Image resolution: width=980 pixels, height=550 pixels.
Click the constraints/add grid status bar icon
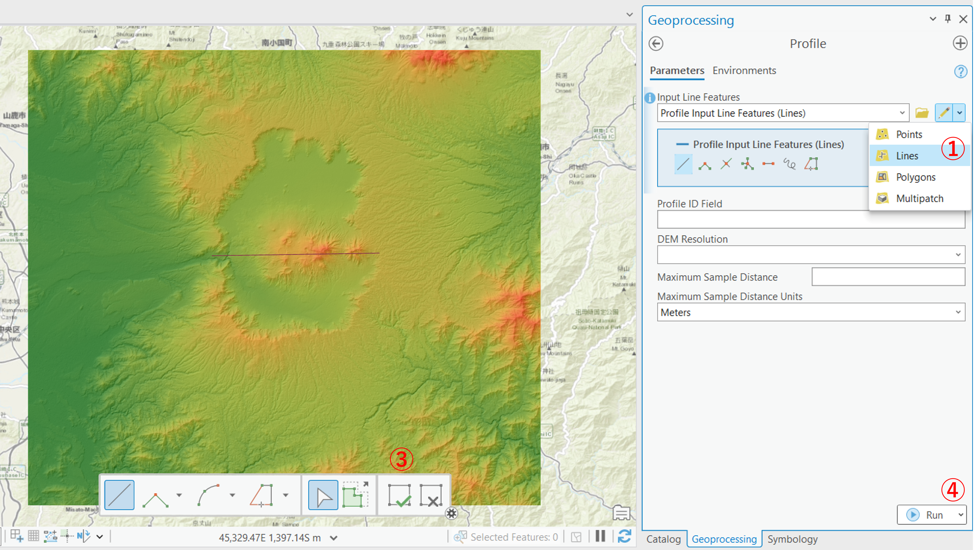16,536
